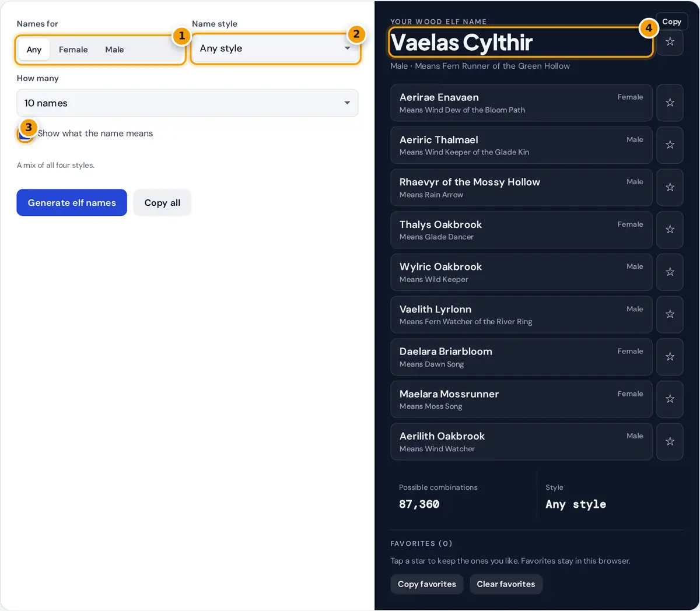The image size is (700, 611).
Task: Click Generate elf names button
Action: [72, 203]
